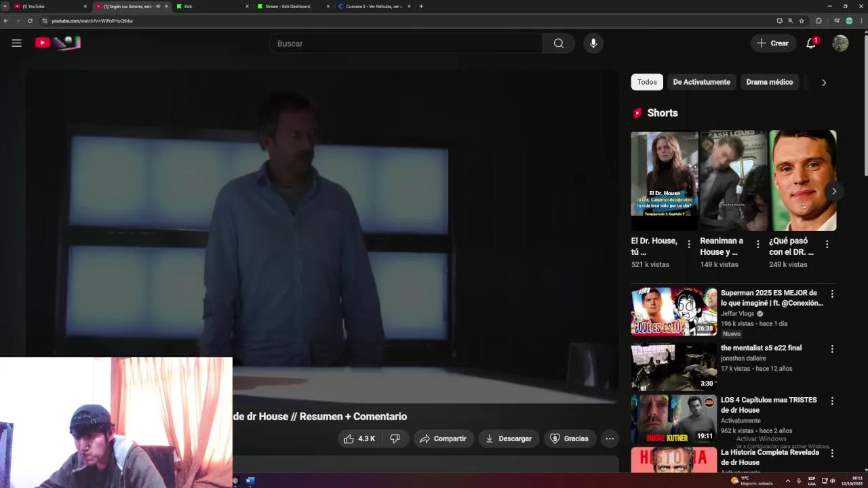Open the account avatar menu
This screenshot has height=488, width=868.
840,43
